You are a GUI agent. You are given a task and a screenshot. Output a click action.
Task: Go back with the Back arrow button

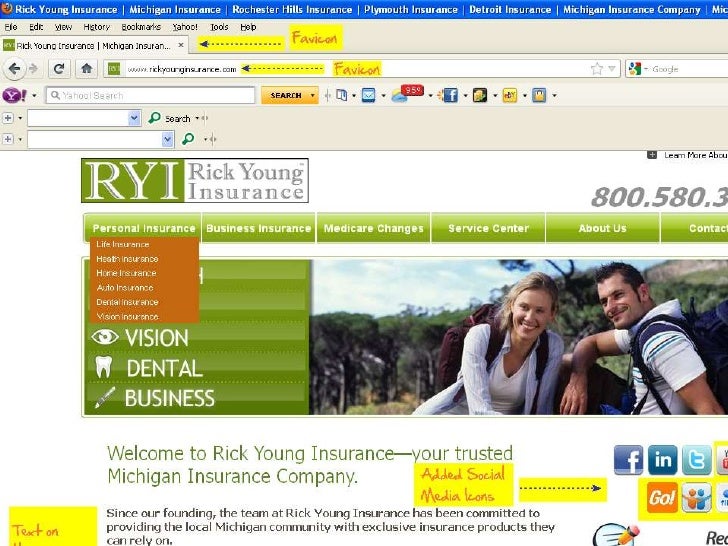pyautogui.click(x=14, y=69)
